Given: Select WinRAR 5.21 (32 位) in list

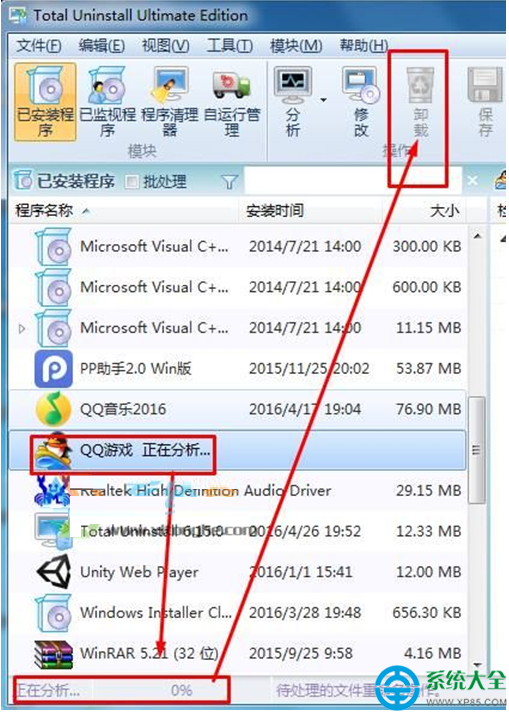Looking at the screenshot, I should 237,653.
